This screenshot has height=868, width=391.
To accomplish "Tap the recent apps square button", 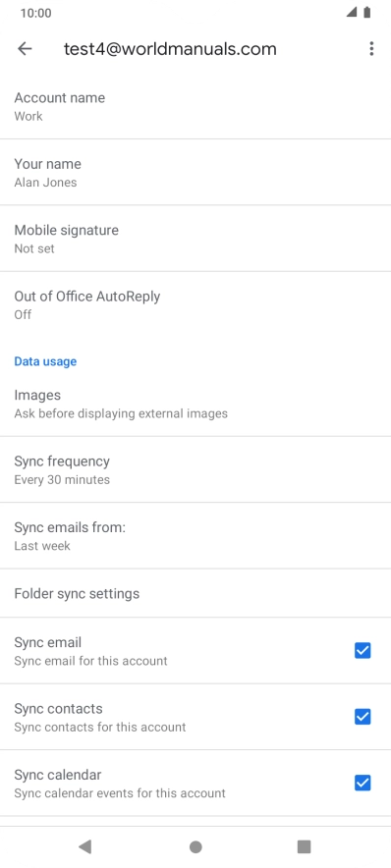I will click(x=304, y=846).
